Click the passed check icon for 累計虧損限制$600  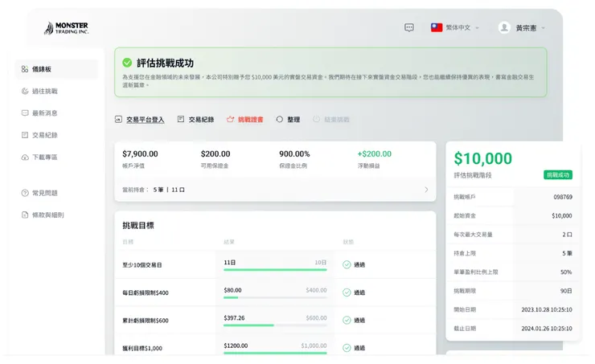(347, 320)
